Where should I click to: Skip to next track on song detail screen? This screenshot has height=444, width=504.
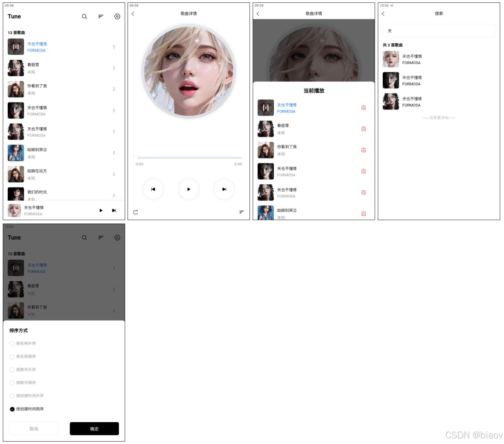point(224,189)
